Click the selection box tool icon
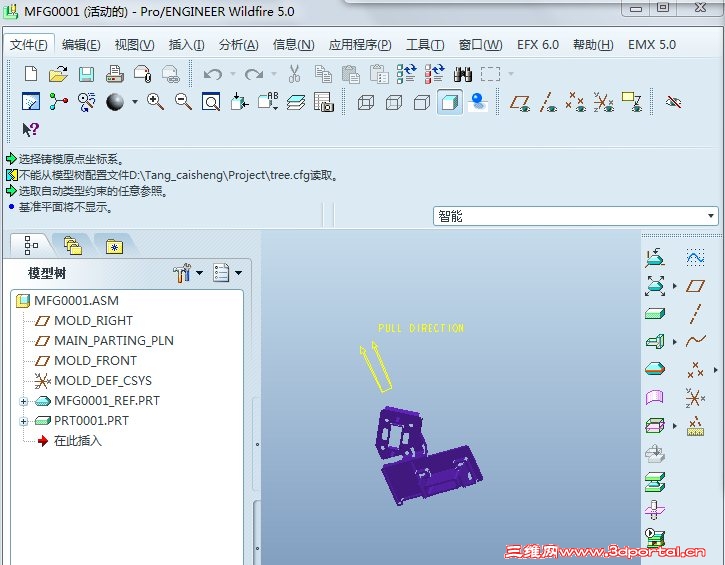The width and height of the screenshot is (725, 565). 491,74
